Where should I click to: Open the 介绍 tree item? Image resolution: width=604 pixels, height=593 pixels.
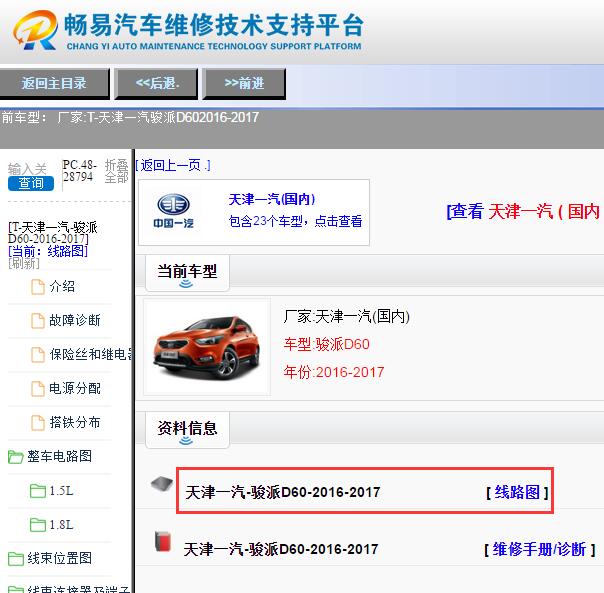click(62, 286)
